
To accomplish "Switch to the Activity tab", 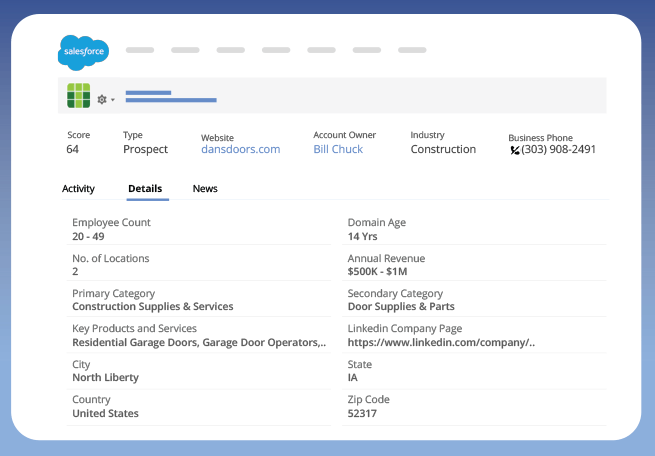I will (78, 188).
